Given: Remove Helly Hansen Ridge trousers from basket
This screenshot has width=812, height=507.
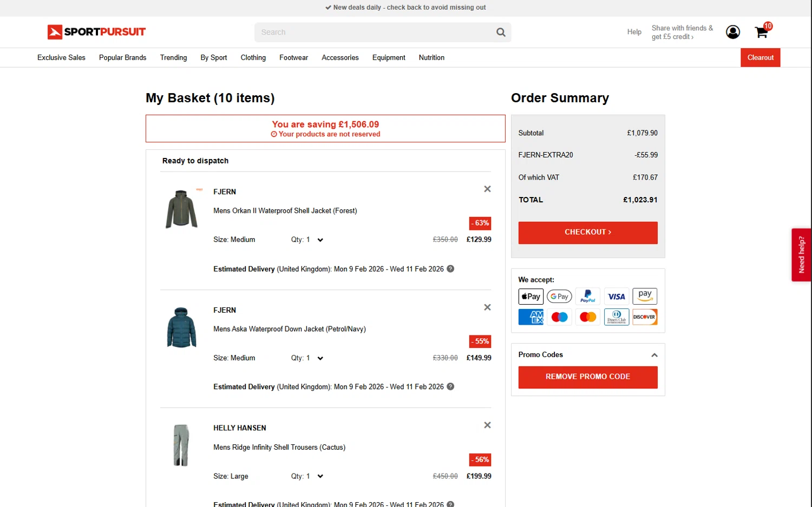Looking at the screenshot, I should click(487, 425).
